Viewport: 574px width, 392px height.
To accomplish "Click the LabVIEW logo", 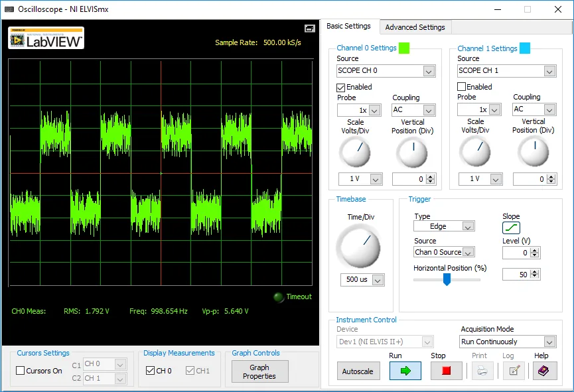I will click(46, 38).
